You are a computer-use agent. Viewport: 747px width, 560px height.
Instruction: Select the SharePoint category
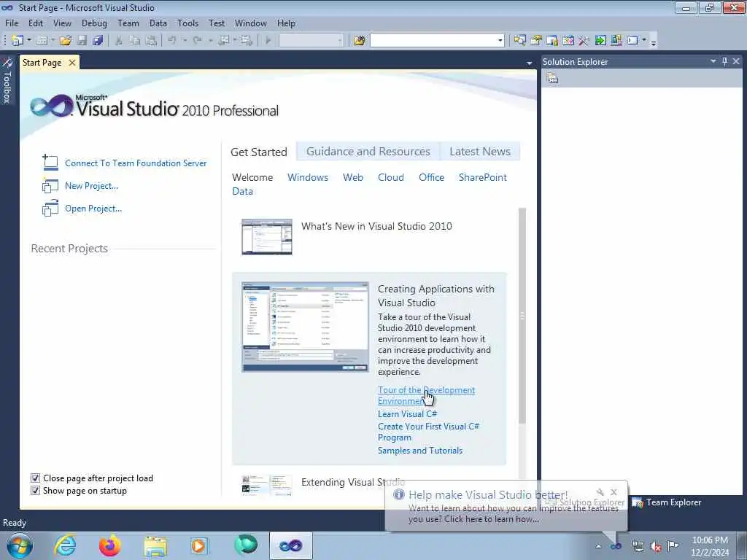(x=483, y=177)
